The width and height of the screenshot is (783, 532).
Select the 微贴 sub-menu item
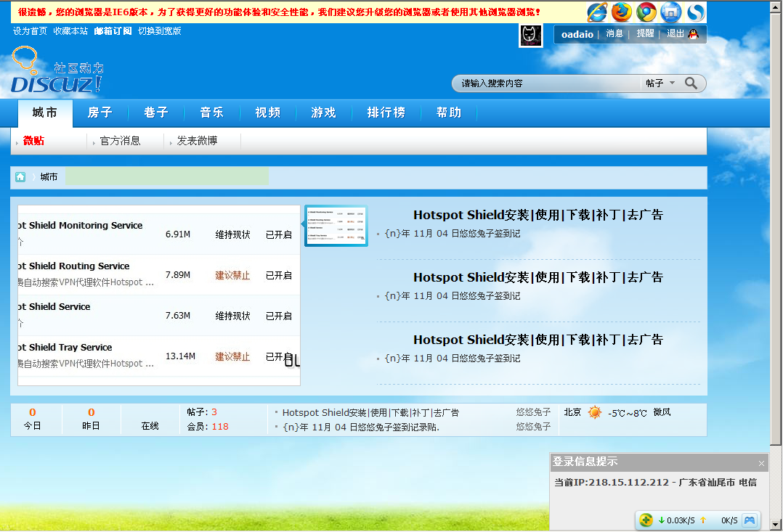(33, 141)
